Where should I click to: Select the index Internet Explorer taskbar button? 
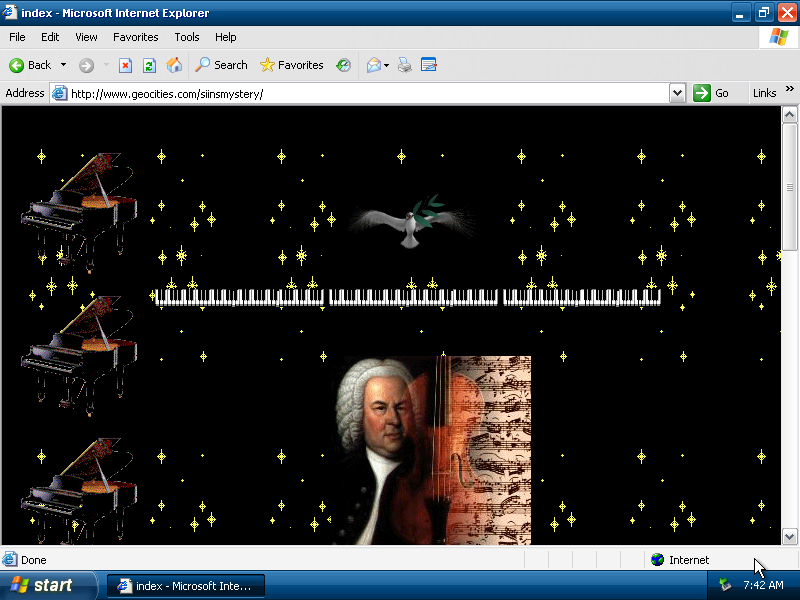click(186, 586)
